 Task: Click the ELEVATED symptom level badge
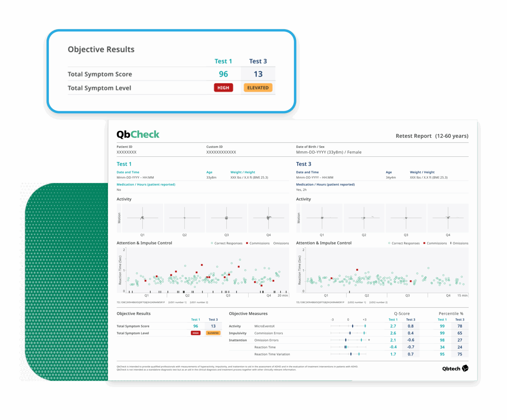point(258,87)
